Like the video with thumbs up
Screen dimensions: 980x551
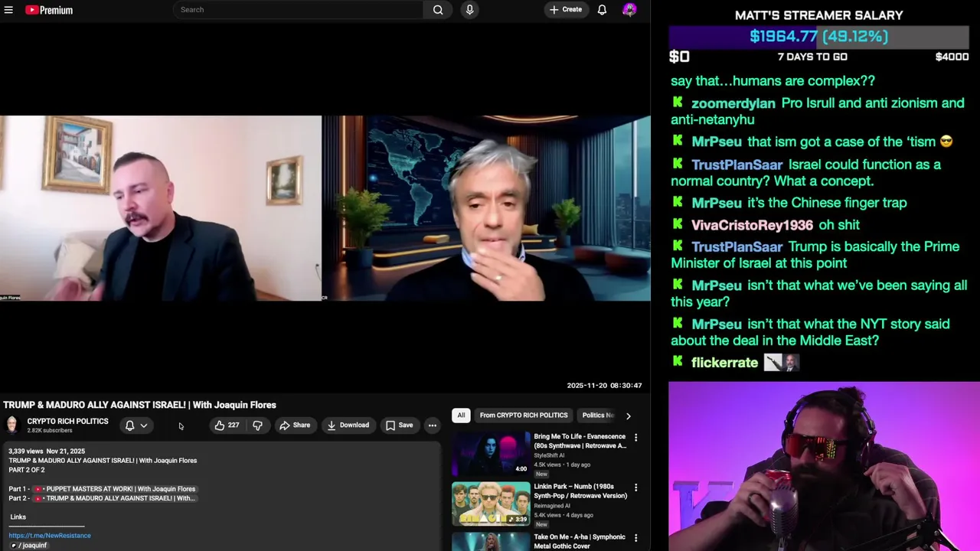227,425
